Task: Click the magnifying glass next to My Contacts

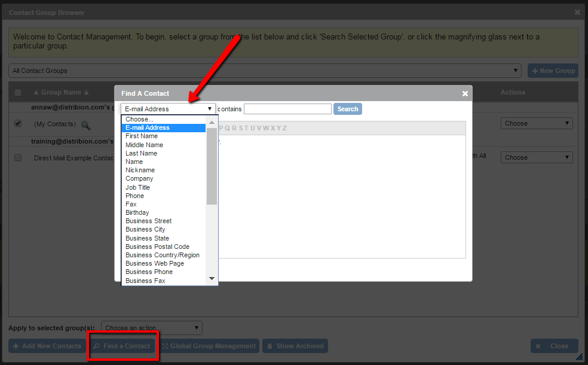Action: click(86, 125)
